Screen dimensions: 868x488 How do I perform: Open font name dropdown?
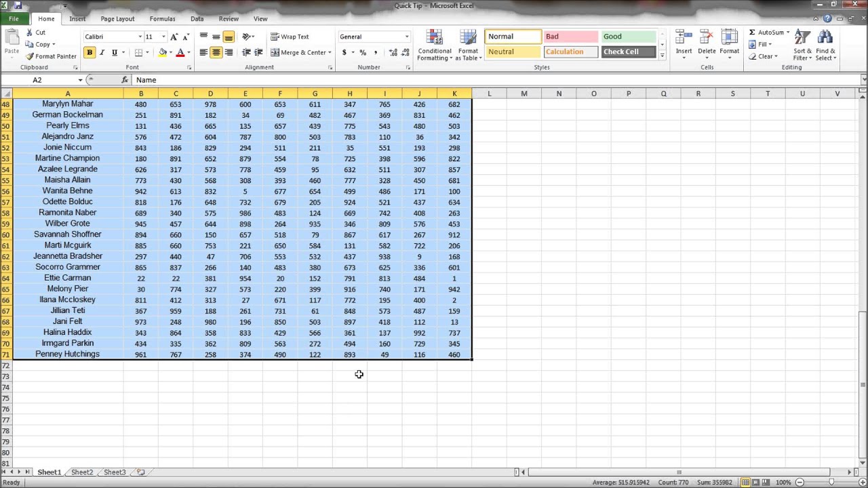(140, 37)
